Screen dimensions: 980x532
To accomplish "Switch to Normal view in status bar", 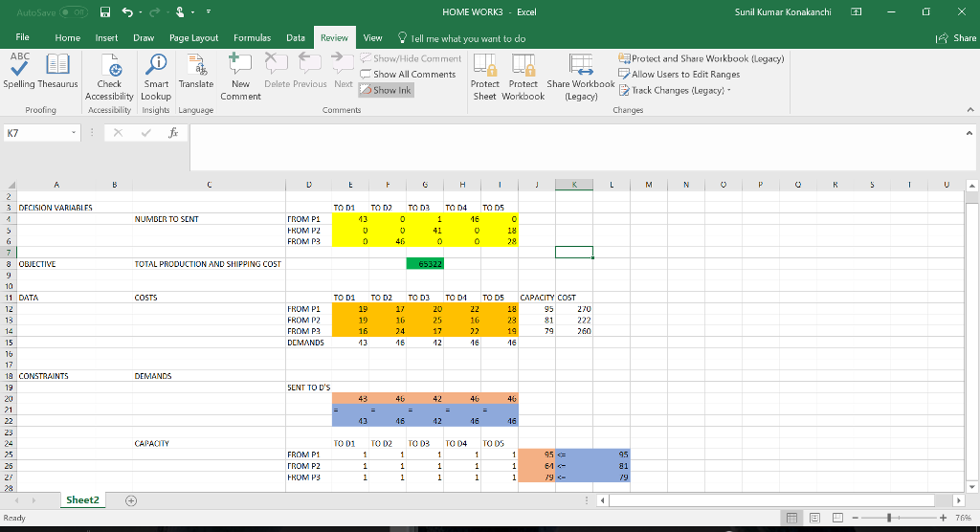I will [791, 518].
